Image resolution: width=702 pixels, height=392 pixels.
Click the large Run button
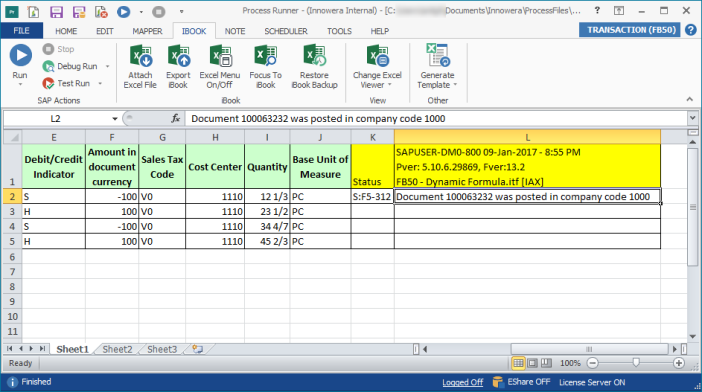pyautogui.click(x=20, y=65)
